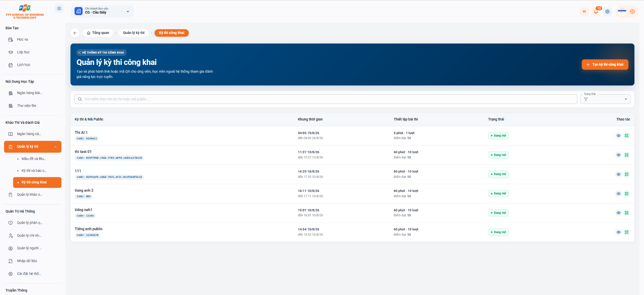Open Thư viện file sidebar item
Viewport: 644px width, 295px height.
(33, 106)
